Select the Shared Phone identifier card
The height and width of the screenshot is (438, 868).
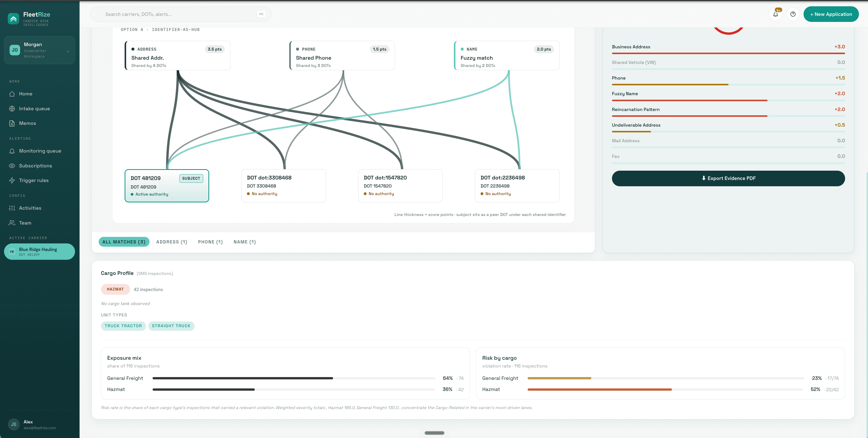click(x=342, y=56)
